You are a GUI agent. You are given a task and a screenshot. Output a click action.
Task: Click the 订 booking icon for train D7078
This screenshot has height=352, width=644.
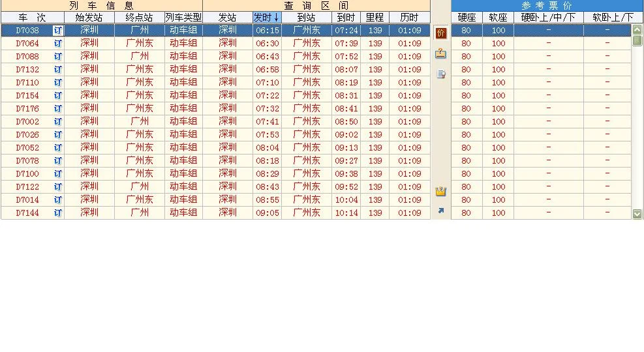(57, 161)
